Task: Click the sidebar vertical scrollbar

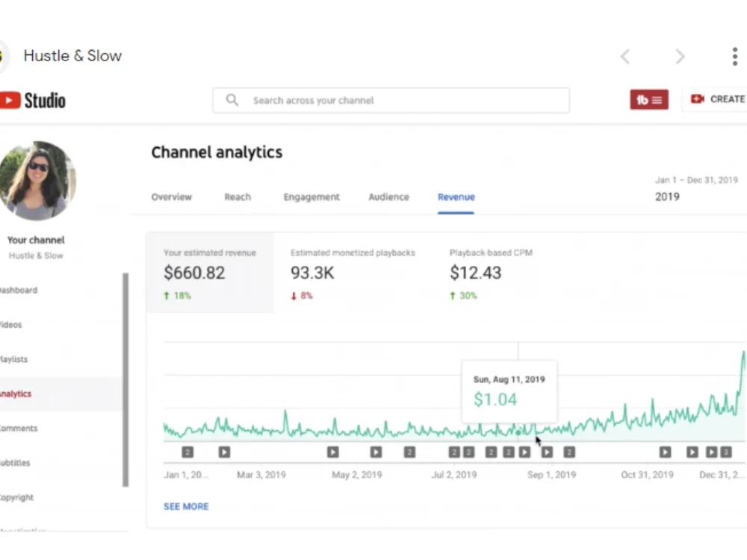Action: (125, 380)
